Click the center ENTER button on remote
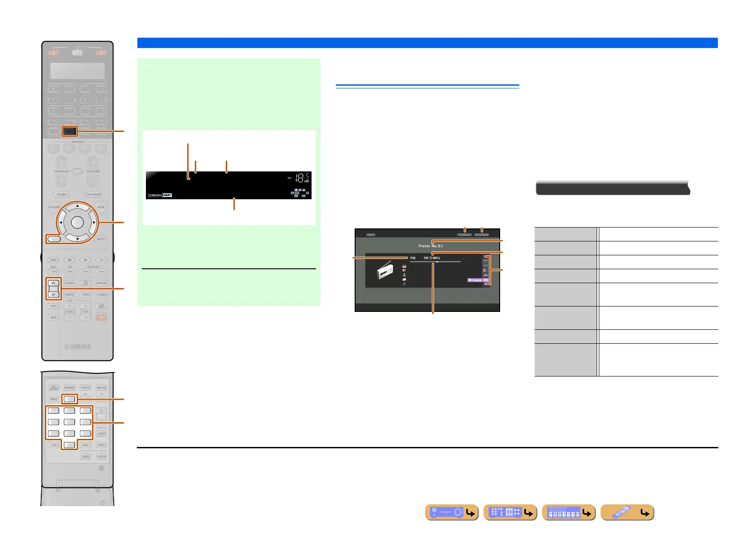Viewport: 756px width, 534px height. pos(77,222)
